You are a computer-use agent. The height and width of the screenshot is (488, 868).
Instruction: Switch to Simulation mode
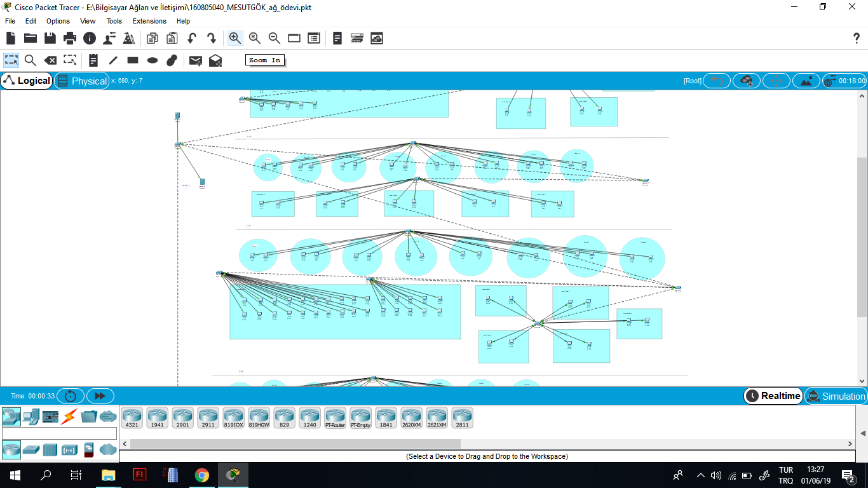click(x=836, y=396)
